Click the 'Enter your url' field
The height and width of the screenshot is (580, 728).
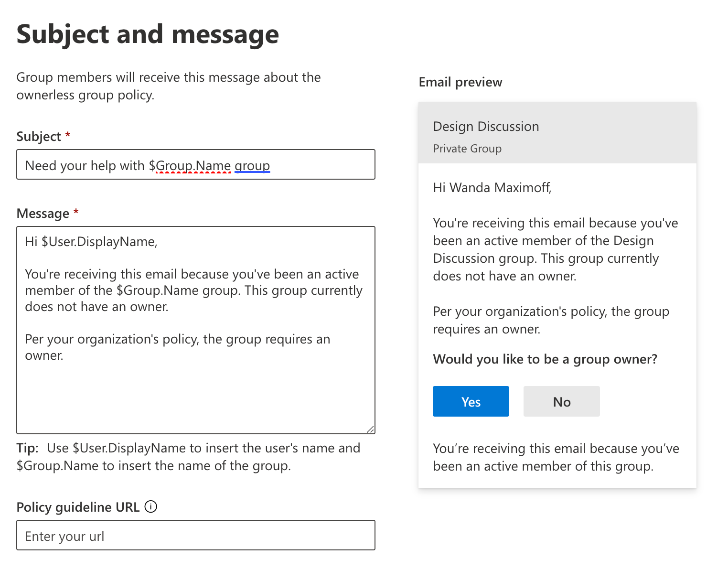[x=196, y=536]
